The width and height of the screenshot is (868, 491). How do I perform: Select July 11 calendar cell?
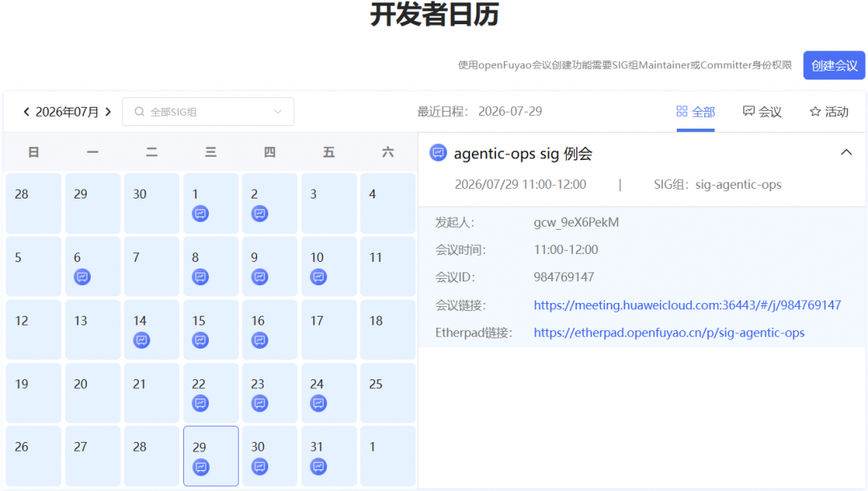(388, 266)
